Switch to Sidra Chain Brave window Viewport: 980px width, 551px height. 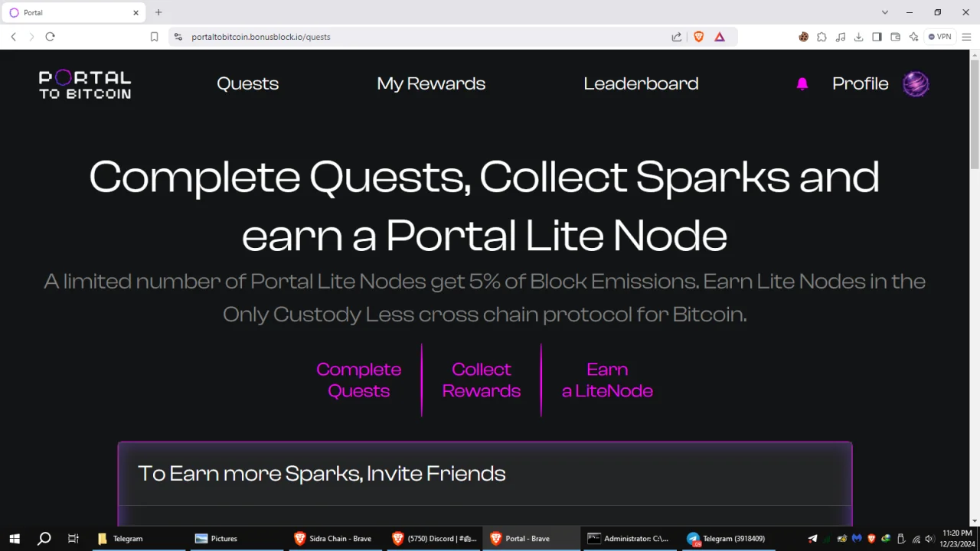pyautogui.click(x=333, y=539)
